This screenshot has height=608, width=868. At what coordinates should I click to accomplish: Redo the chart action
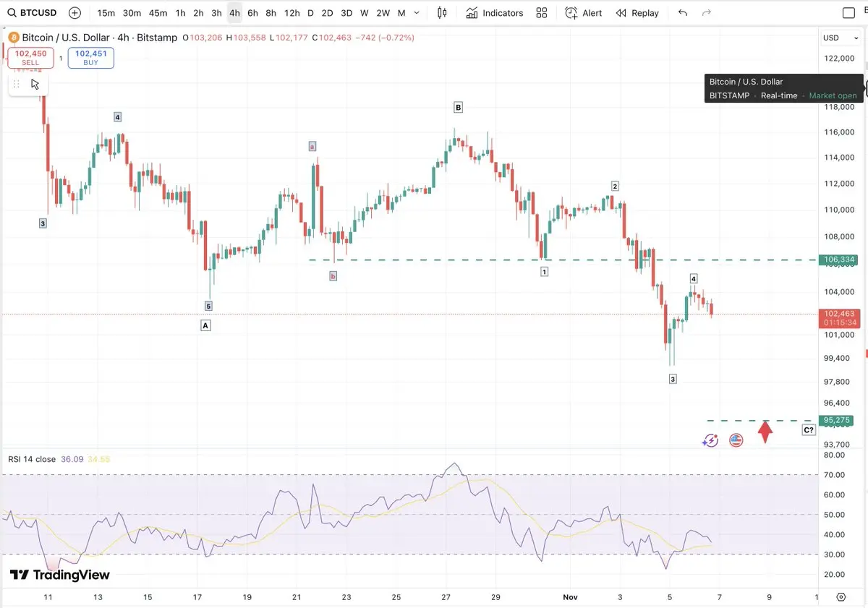[707, 13]
